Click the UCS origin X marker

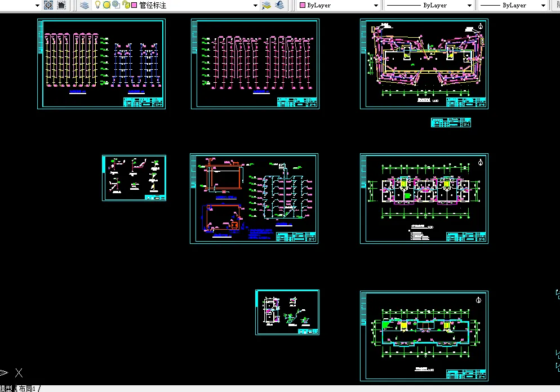point(19,373)
